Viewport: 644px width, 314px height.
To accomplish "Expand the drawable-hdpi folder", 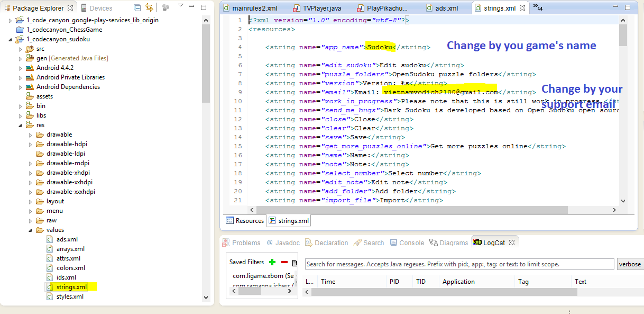I will [x=31, y=144].
